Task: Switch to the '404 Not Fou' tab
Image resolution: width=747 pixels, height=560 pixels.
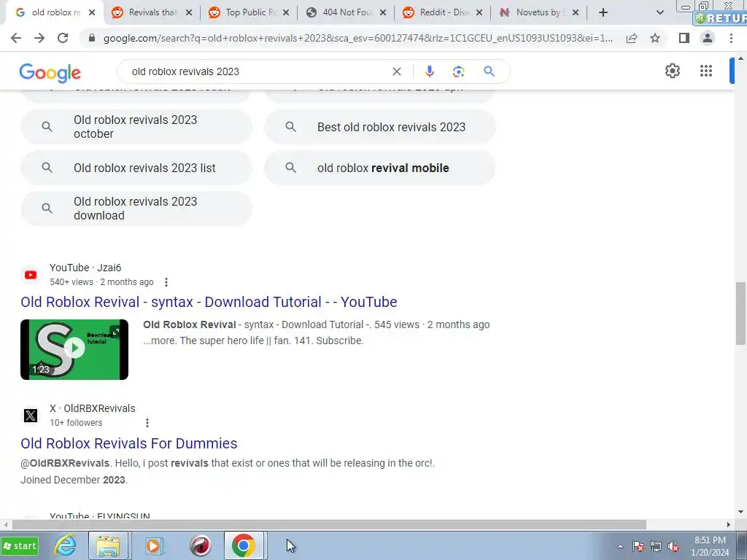Action: point(347,12)
